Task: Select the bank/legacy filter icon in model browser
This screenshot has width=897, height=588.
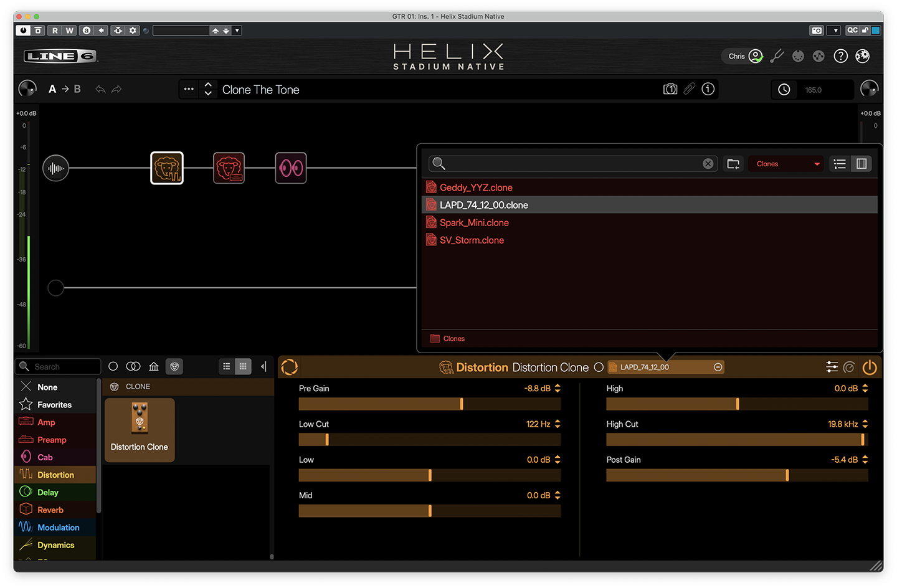Action: coord(154,367)
